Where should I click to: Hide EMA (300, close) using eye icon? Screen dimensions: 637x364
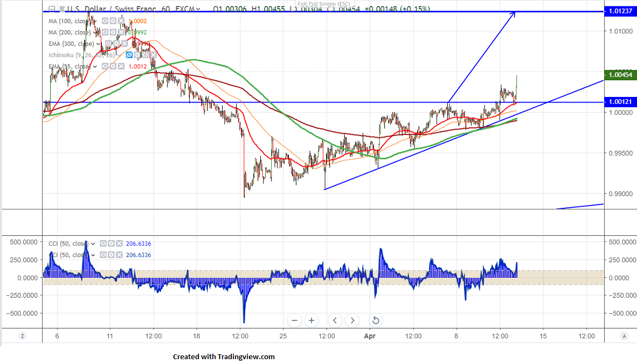click(108, 44)
